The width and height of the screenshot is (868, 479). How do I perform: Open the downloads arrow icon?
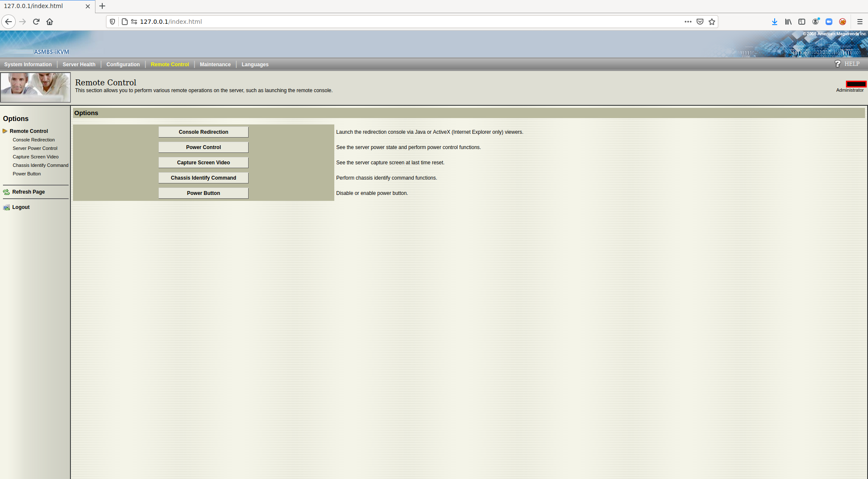774,22
